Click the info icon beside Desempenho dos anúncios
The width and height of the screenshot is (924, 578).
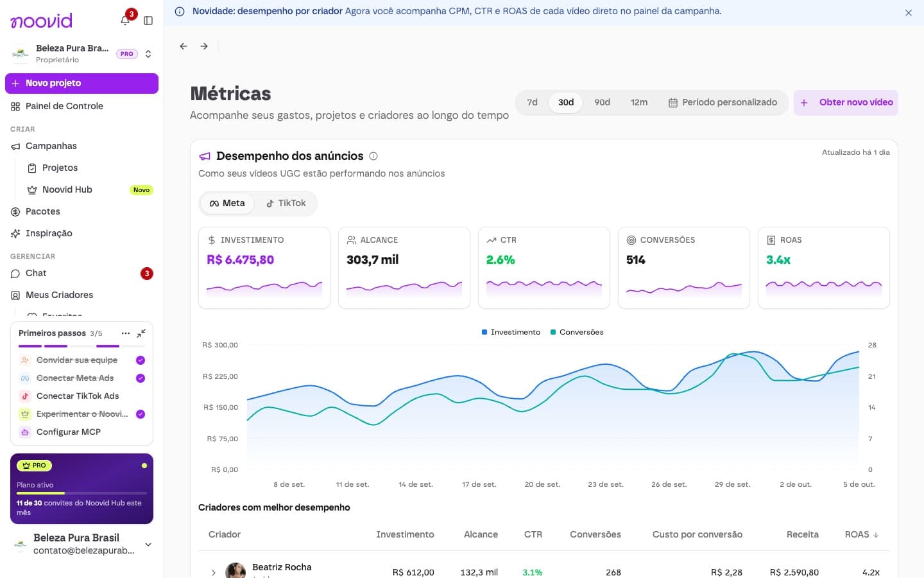click(x=373, y=156)
